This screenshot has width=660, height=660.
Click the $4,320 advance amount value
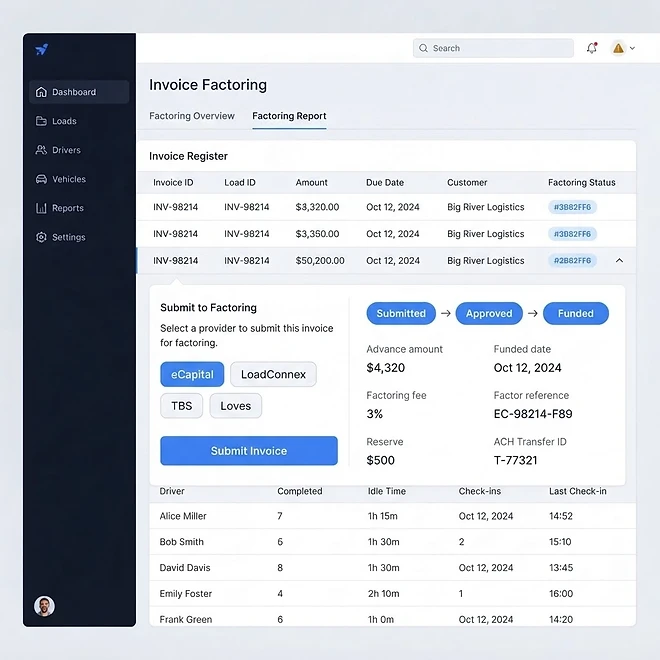coord(386,367)
